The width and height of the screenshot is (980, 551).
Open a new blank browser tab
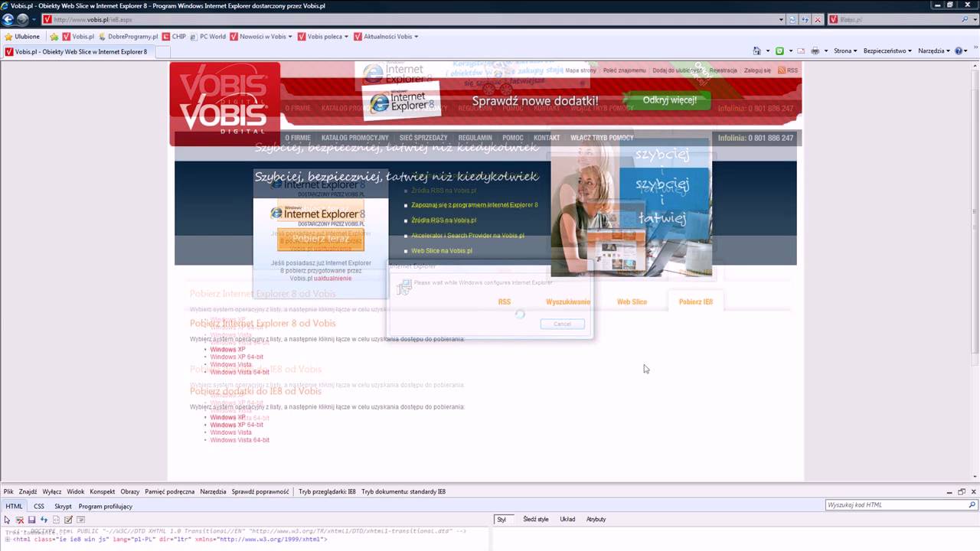(x=163, y=52)
